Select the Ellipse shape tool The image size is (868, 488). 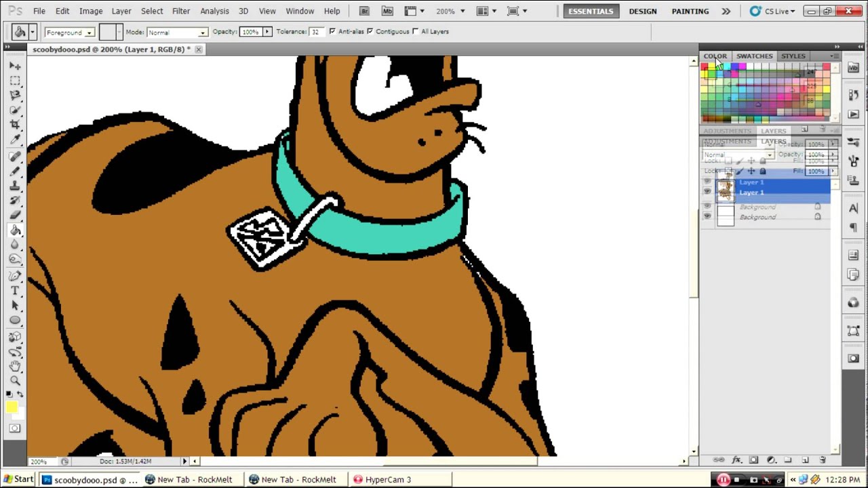pos(15,321)
